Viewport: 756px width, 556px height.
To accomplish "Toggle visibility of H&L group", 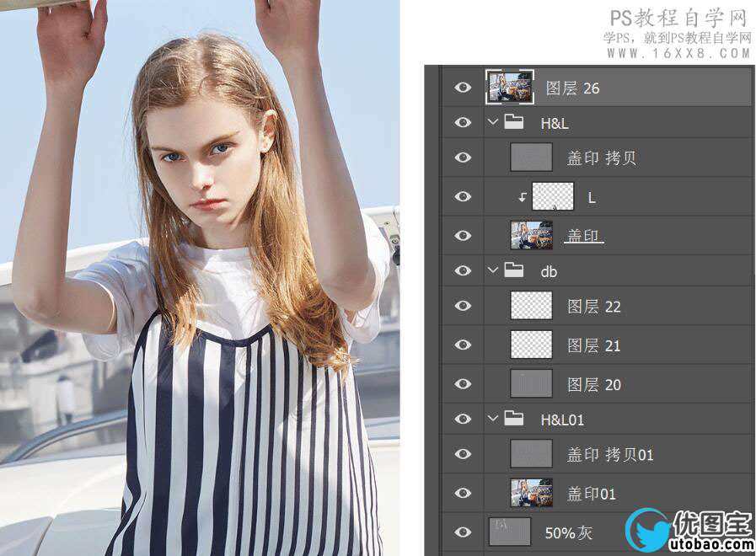I will 463,122.
